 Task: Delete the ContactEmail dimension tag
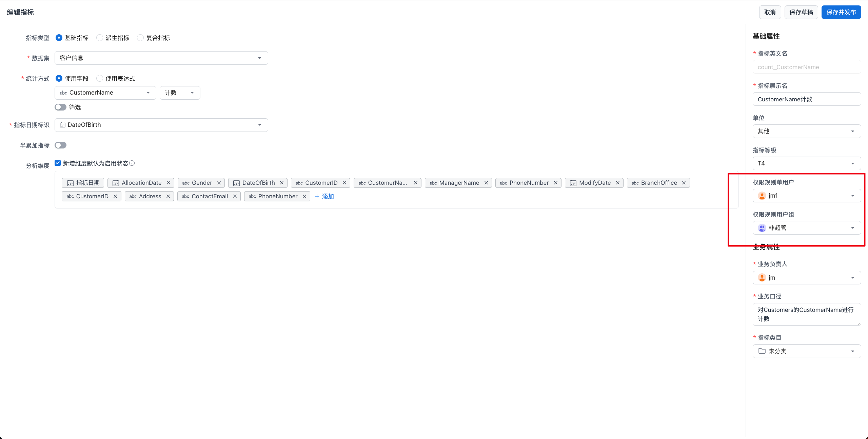235,196
